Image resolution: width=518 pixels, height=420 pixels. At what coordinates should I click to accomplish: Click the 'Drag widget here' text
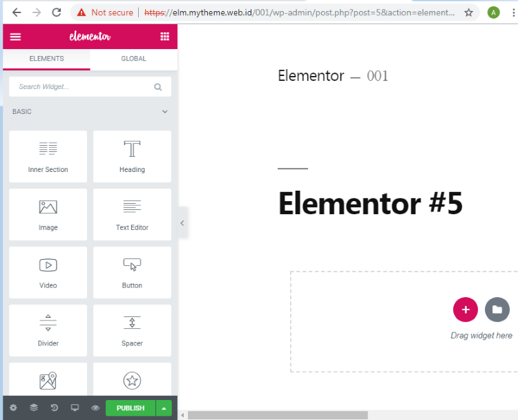481,336
